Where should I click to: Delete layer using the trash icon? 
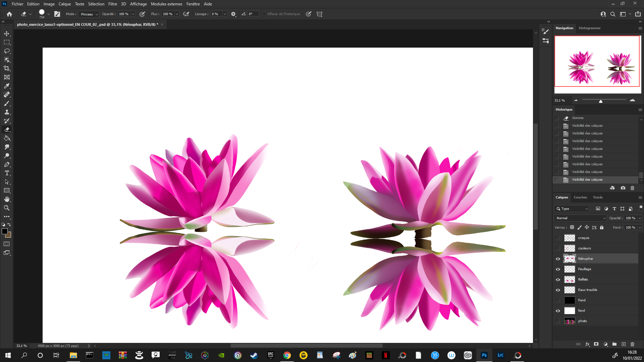(x=632, y=344)
